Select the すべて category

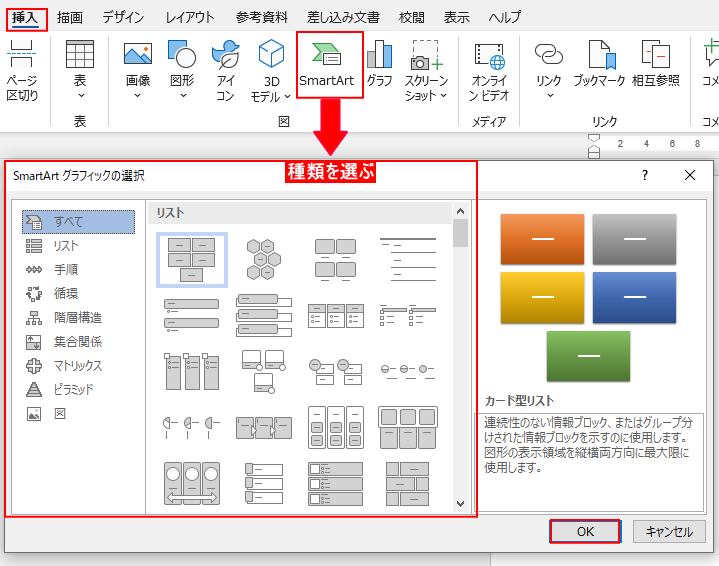(78, 222)
